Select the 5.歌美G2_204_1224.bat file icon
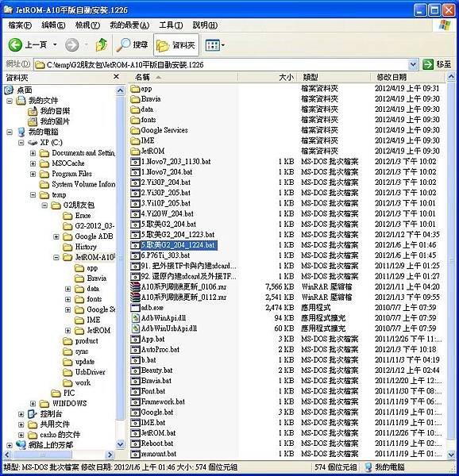Screen dimensions: 459x476 tap(135, 245)
